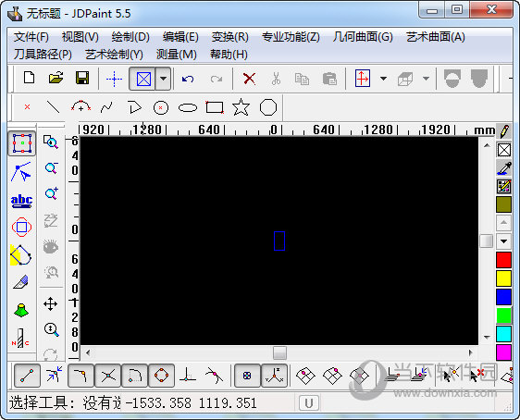
Task: Select the polyline tool
Action: [x=134, y=107]
